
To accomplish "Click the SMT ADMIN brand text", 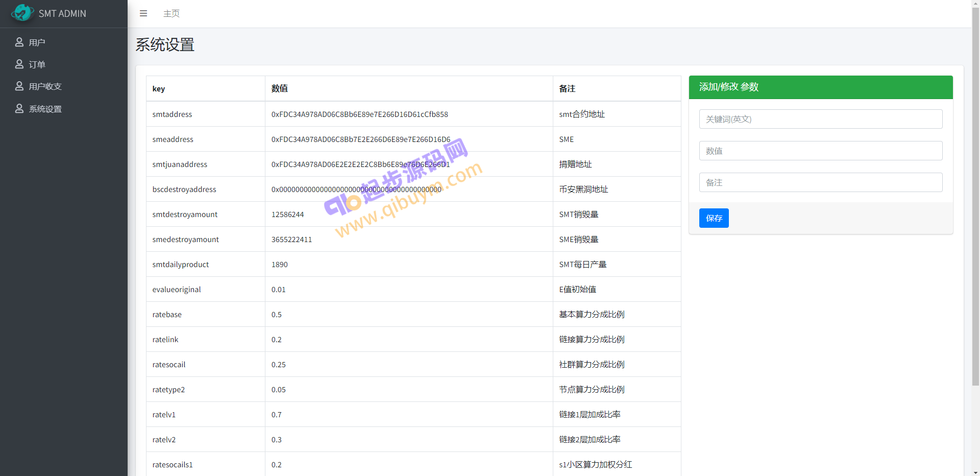I will tap(62, 13).
